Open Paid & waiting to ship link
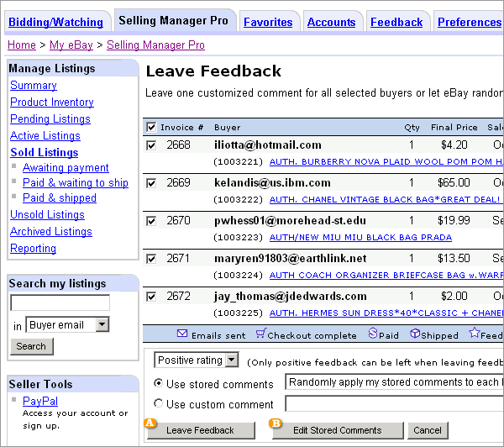Screen dimensions: 504x447 click(x=76, y=182)
